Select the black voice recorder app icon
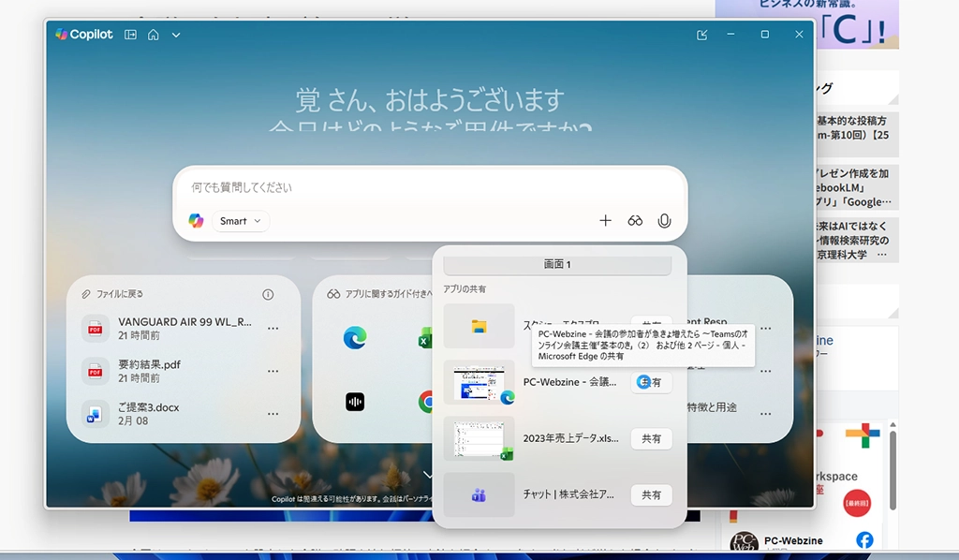959x560 pixels. click(355, 402)
